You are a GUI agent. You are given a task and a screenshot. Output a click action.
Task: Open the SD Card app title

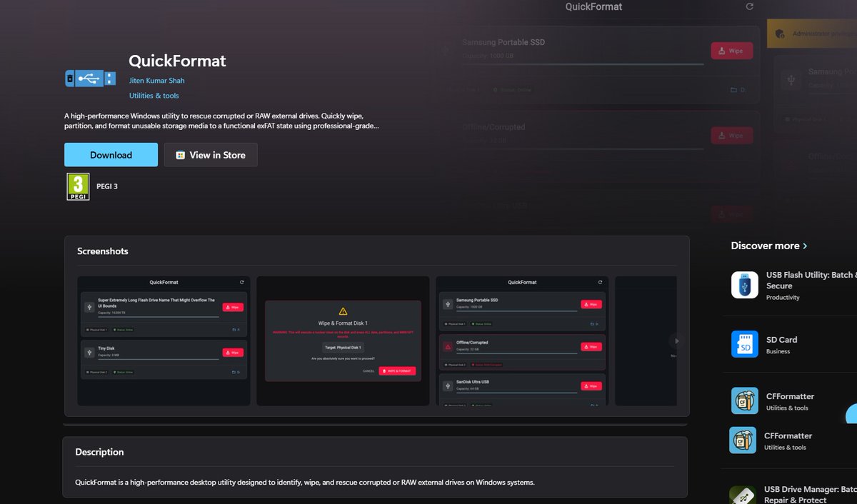[781, 340]
